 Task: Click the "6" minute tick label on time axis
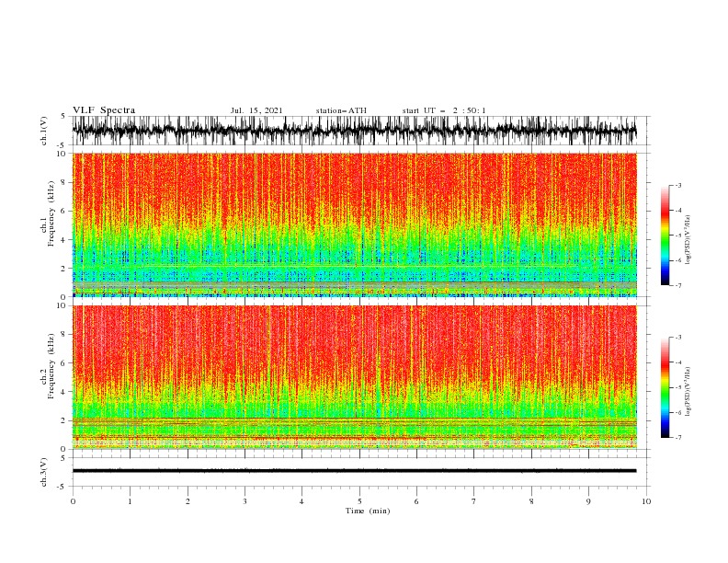point(416,501)
